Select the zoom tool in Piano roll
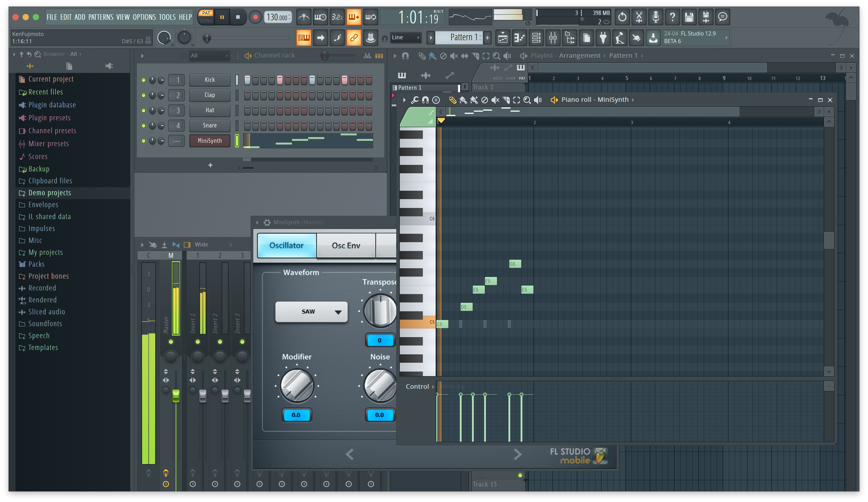Viewport: 868px width, 502px height. pyautogui.click(x=527, y=100)
